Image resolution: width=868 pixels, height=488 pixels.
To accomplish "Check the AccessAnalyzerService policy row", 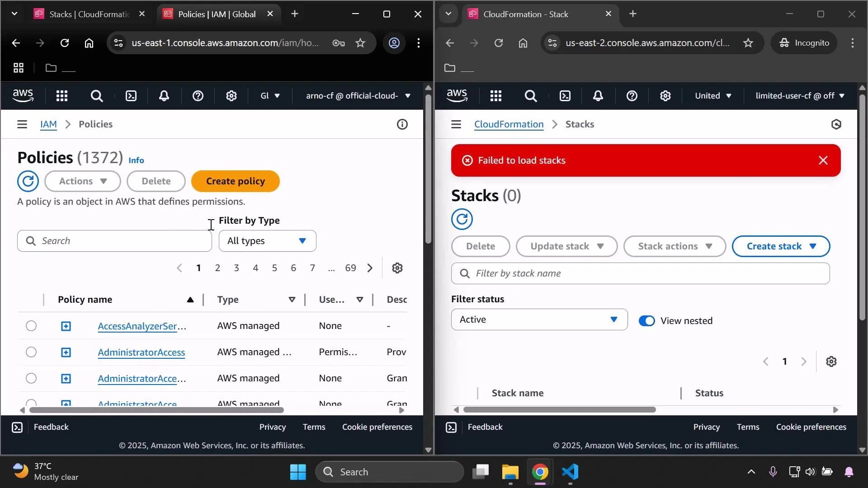I will click(x=31, y=325).
